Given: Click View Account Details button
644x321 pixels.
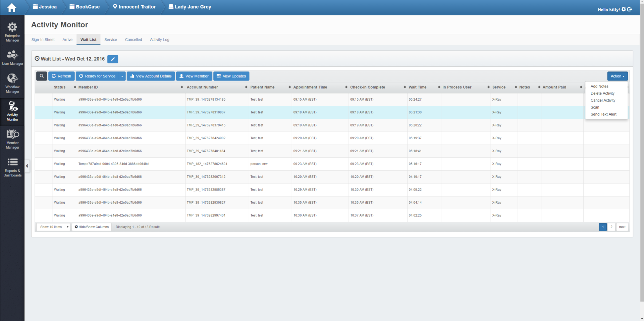Looking at the screenshot, I should [x=151, y=76].
